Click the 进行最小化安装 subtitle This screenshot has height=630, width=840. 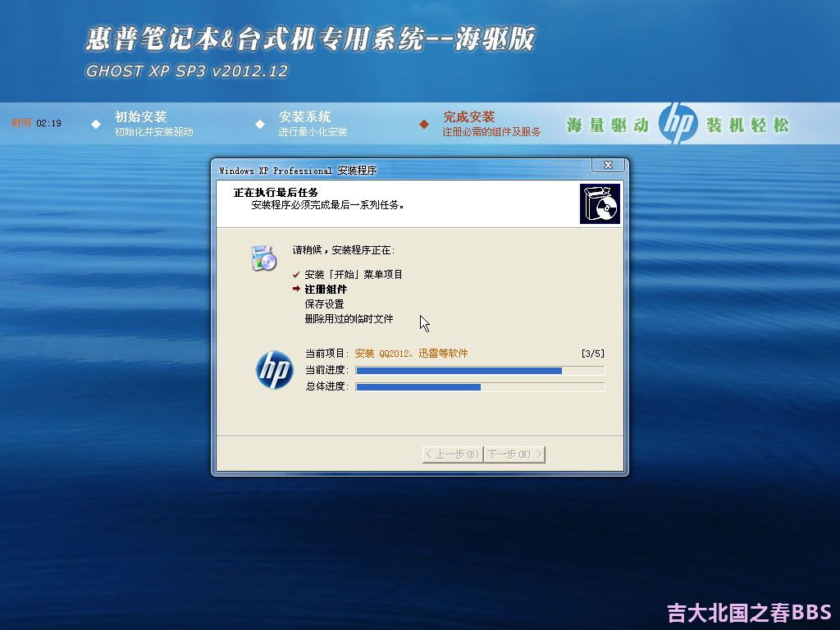(313, 132)
